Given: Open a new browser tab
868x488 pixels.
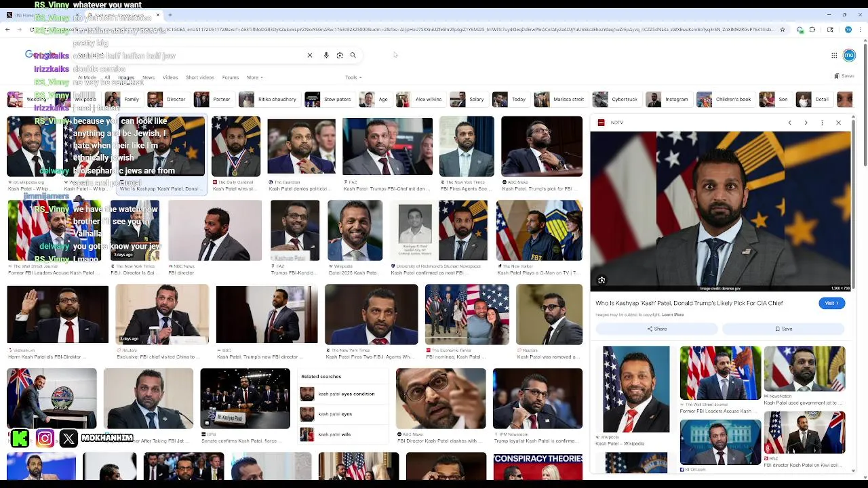Looking at the screenshot, I should point(170,15).
